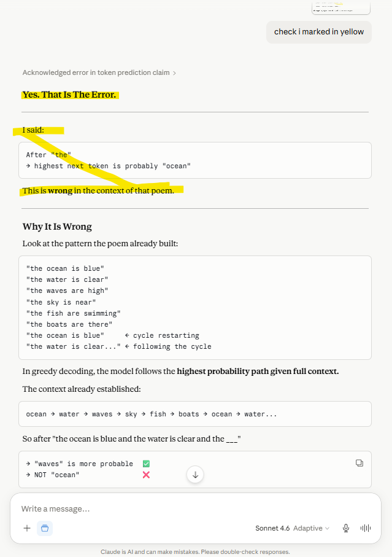The image size is (392, 557).
Task: Click the "Claude is AI and can make mistakes" disclaimer
Action: 195,551
